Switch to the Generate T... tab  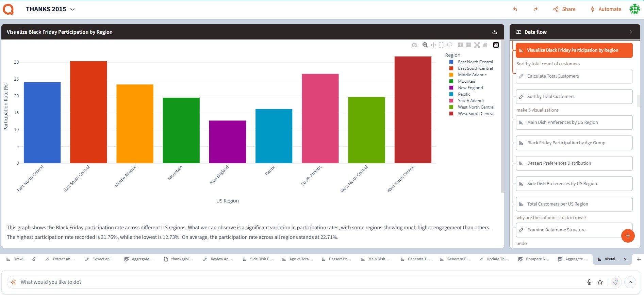[x=415, y=259]
